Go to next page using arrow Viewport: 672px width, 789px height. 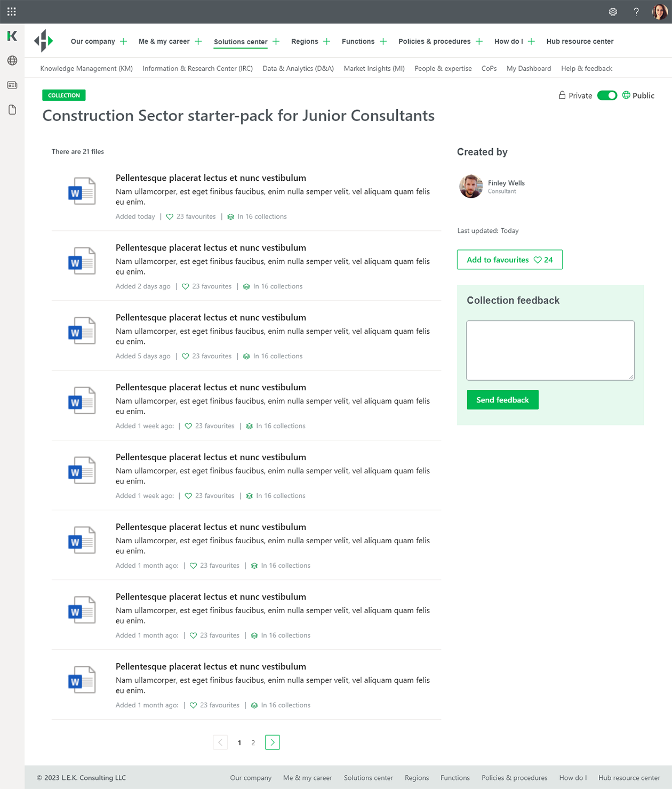point(273,742)
